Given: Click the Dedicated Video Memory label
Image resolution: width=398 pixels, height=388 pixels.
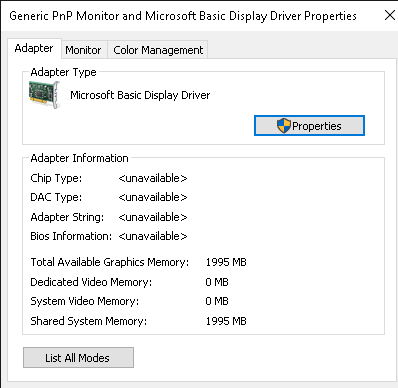Looking at the screenshot, I should pyautogui.click(x=91, y=282).
